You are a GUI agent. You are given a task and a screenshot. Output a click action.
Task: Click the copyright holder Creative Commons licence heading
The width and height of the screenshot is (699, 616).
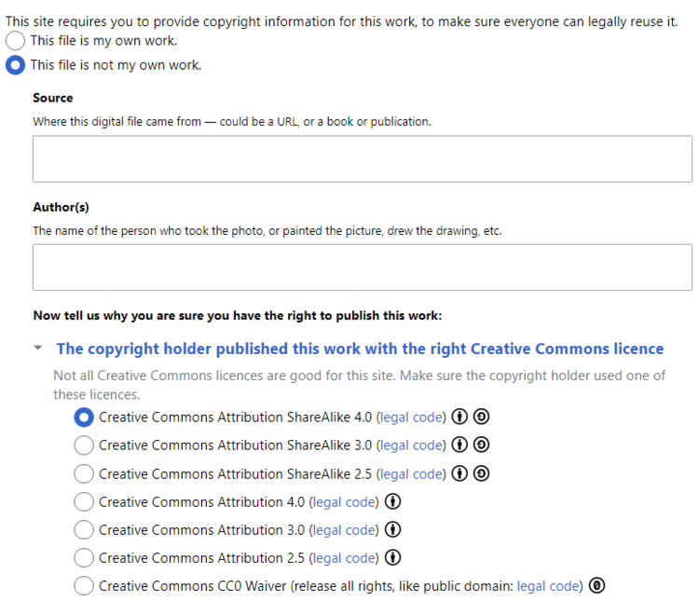[x=360, y=349]
